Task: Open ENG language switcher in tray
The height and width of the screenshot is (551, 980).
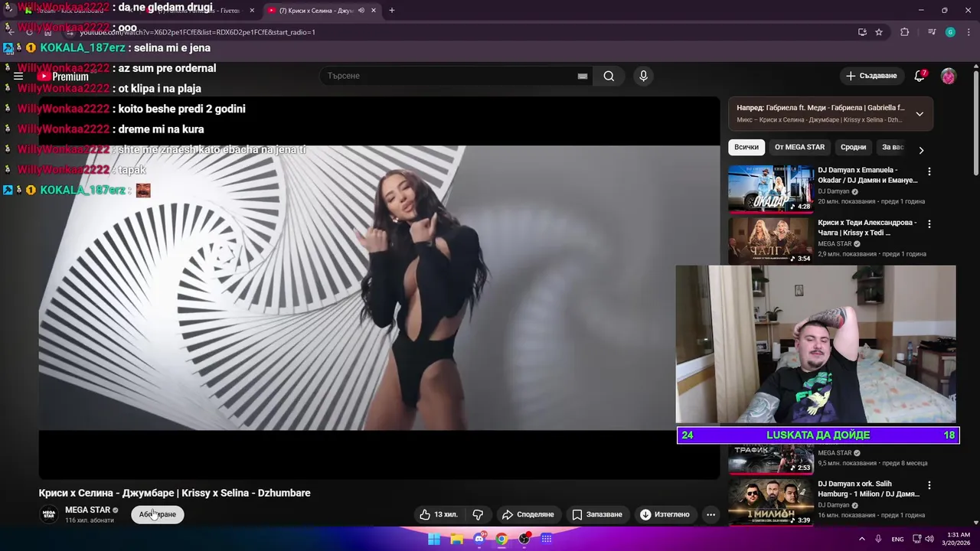Action: pyautogui.click(x=897, y=539)
